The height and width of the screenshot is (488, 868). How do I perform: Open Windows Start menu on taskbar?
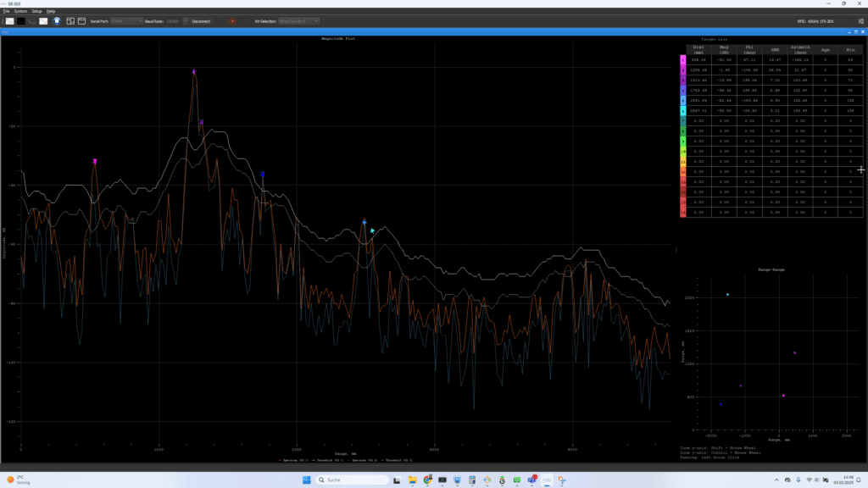[306, 480]
